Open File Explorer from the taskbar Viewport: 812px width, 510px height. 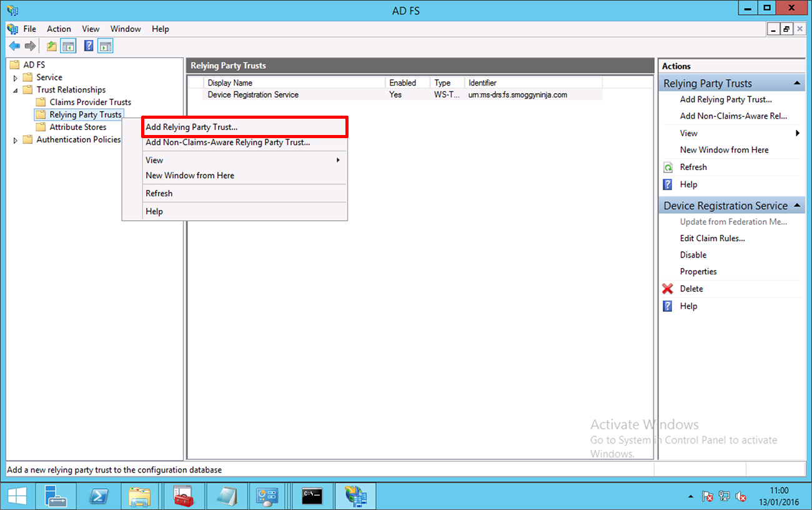tap(140, 496)
